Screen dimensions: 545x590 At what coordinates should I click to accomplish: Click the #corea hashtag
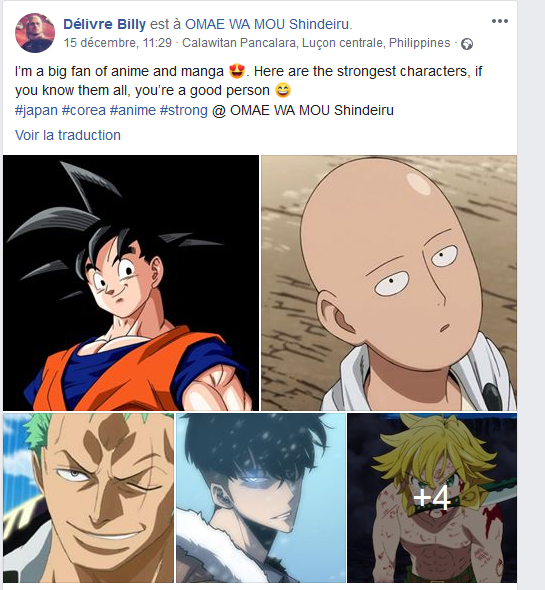(84, 110)
